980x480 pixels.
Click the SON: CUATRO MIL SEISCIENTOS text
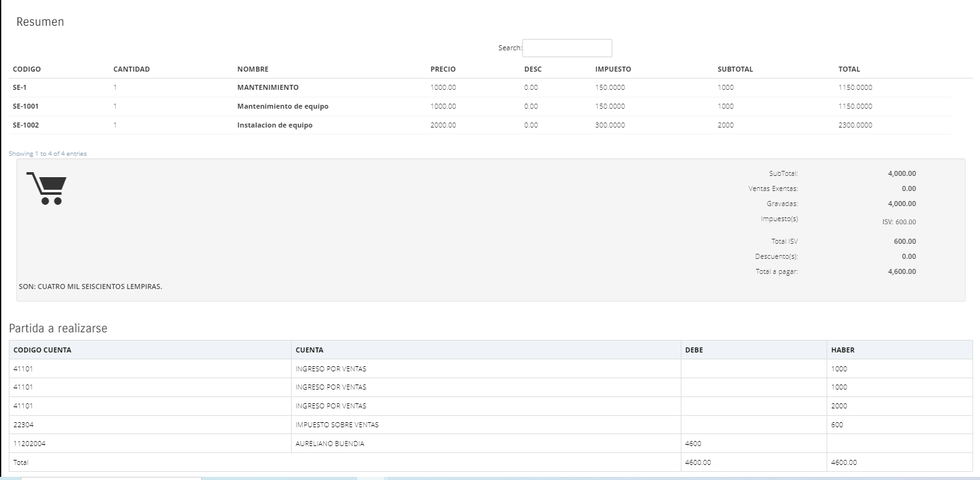[x=91, y=287]
